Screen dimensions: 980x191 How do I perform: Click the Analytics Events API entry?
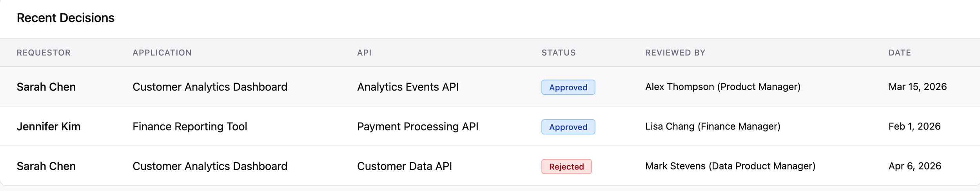tap(408, 87)
